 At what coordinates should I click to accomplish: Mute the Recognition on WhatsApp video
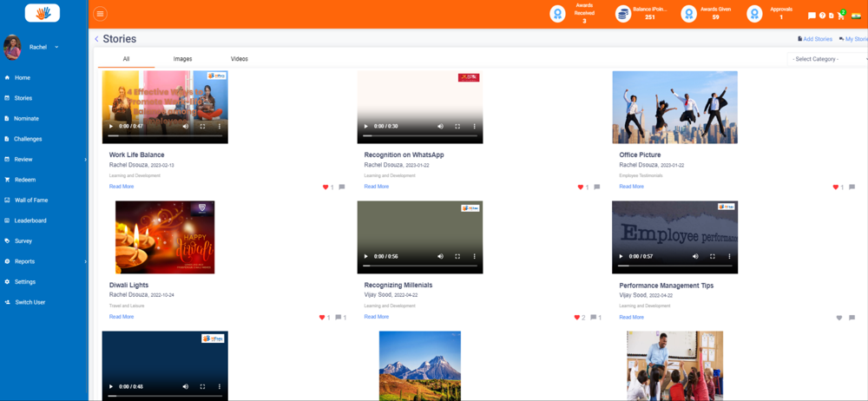click(x=441, y=126)
